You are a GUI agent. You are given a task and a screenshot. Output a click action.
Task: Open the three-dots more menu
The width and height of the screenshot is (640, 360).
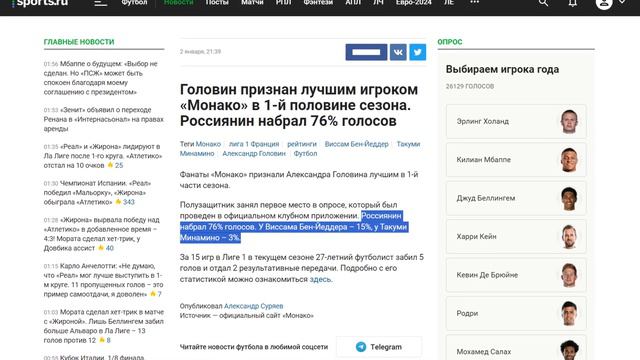[474, 2]
